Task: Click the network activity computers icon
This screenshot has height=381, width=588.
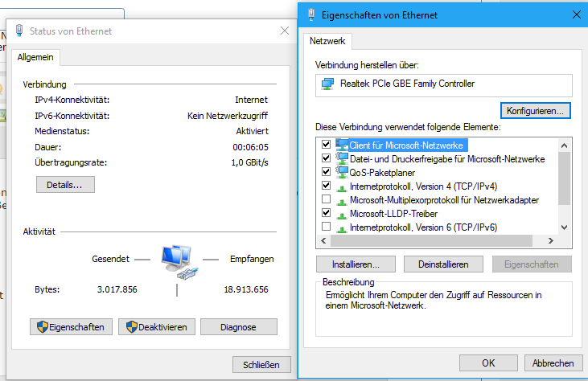Action: point(179,262)
